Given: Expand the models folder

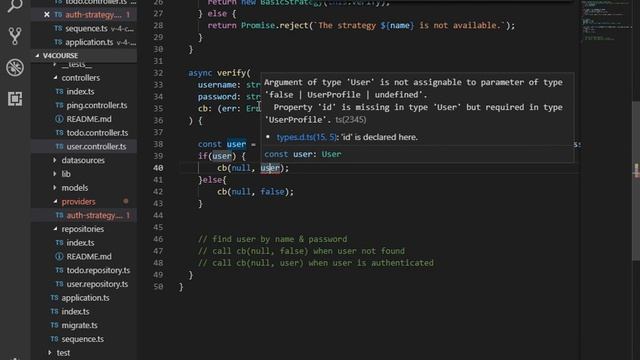Looking at the screenshot, I should 74,188.
